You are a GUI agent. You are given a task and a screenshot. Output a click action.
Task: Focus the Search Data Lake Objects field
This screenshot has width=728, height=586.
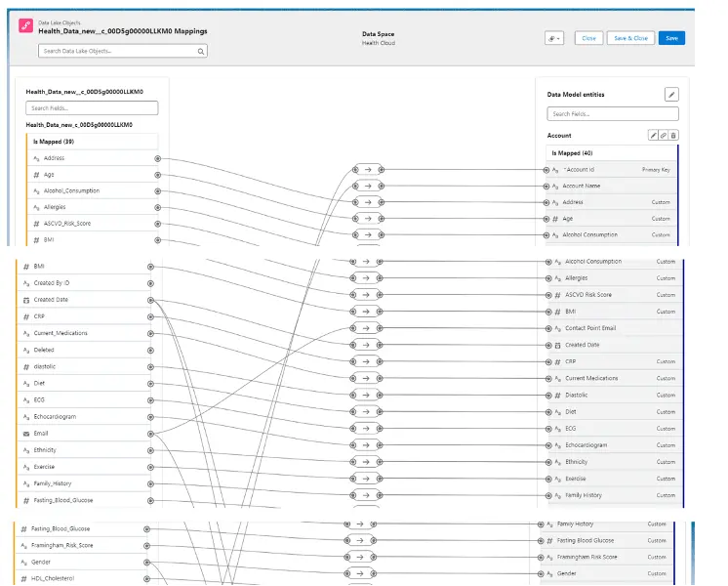click(x=123, y=51)
